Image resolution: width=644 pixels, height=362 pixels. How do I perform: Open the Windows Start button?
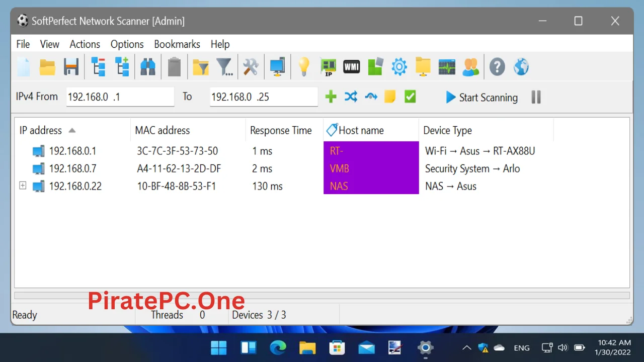coord(219,347)
